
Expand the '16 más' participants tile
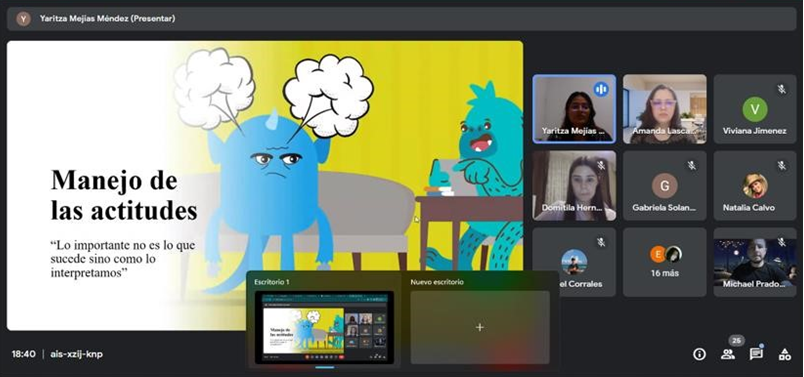pos(665,262)
